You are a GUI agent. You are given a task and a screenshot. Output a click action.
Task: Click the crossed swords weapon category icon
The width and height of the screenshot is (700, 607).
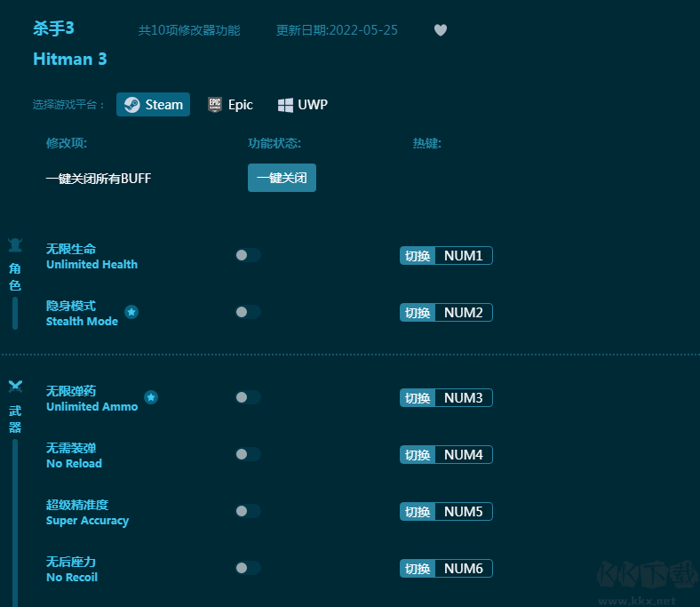(15, 387)
